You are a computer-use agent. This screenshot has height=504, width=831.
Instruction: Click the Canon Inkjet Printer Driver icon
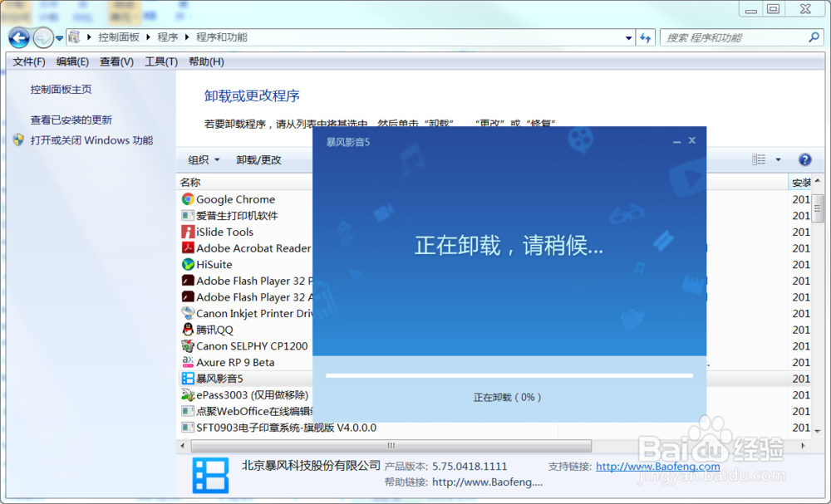pos(188,313)
